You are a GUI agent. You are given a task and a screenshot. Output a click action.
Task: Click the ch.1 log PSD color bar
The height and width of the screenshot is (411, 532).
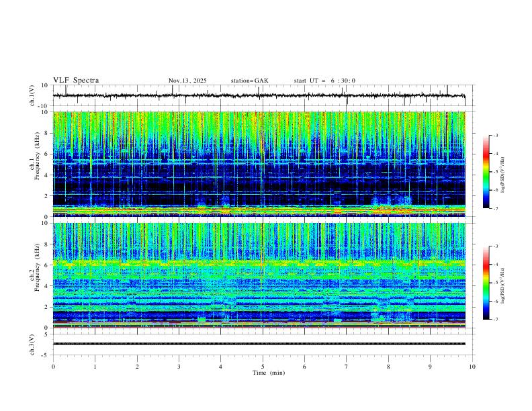[486, 172]
